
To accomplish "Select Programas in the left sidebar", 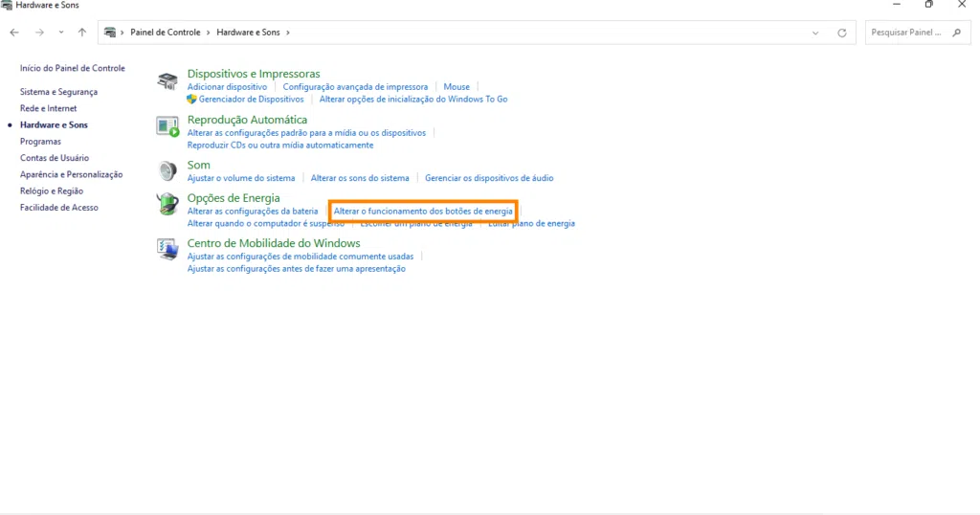I will tap(40, 142).
